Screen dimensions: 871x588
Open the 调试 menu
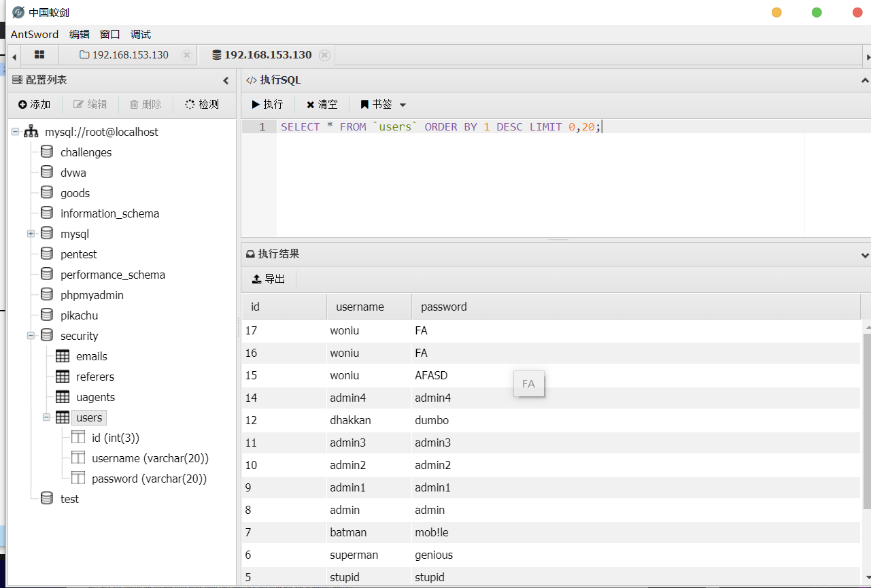141,34
